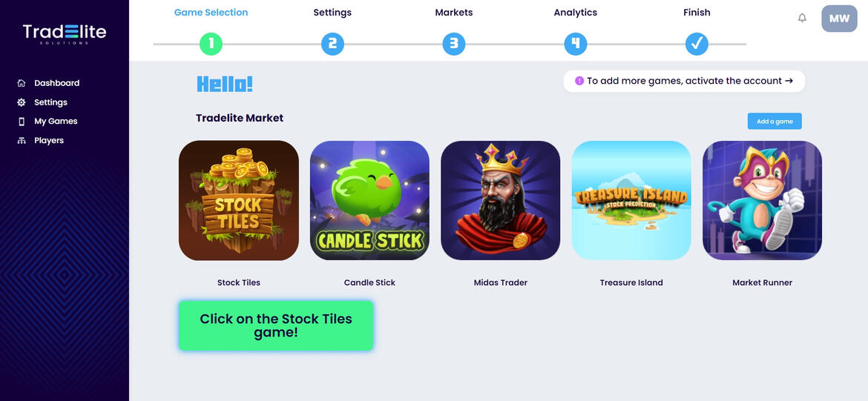The width and height of the screenshot is (868, 401).
Task: Select the Stock Tiles game thumbnail
Action: coord(239,200)
